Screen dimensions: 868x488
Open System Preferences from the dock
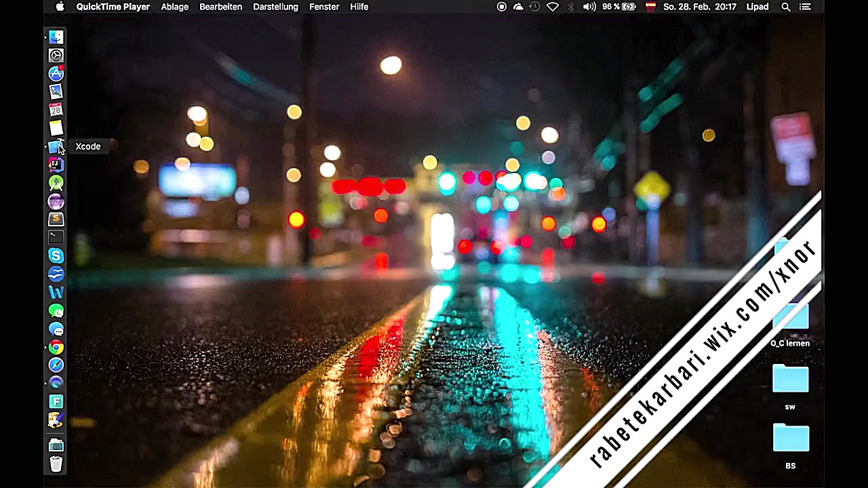click(56, 55)
